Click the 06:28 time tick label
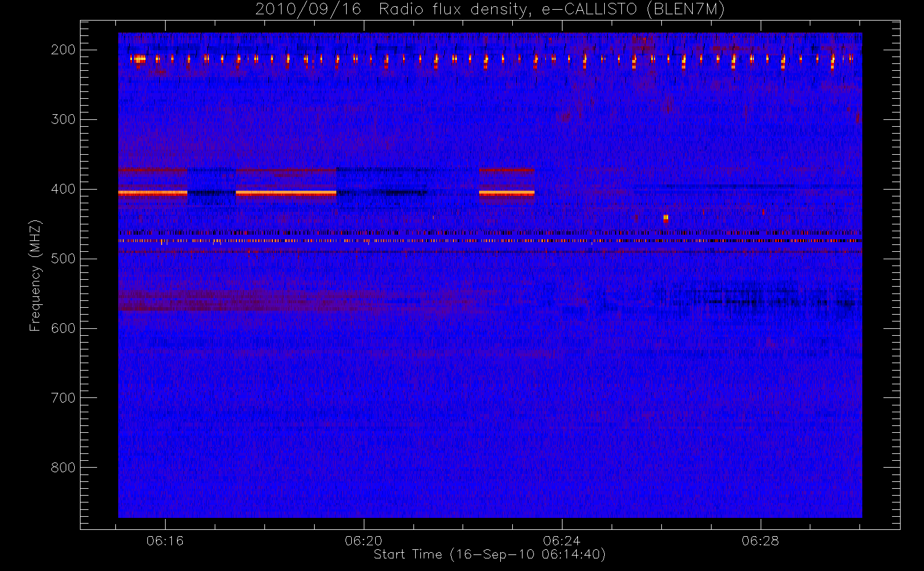924x571 pixels. pos(761,541)
